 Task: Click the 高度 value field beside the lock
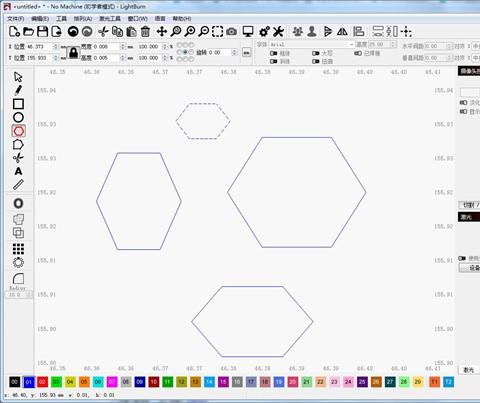[106, 58]
